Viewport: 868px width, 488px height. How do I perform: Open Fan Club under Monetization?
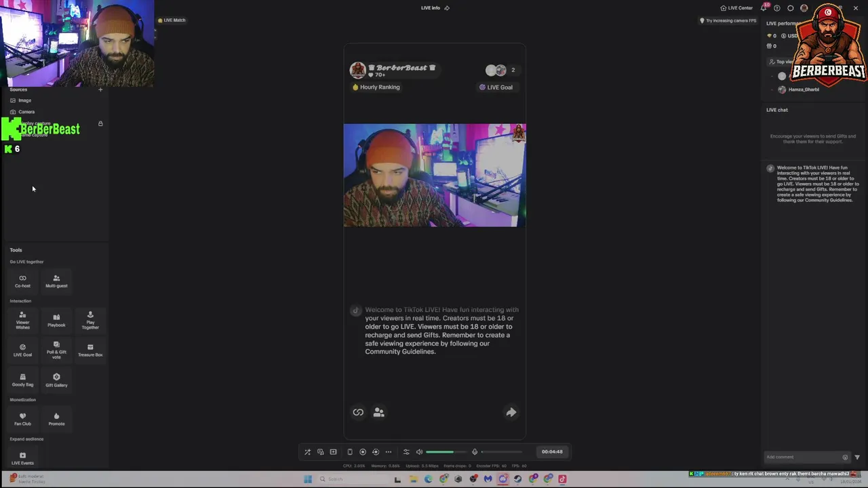[22, 419]
